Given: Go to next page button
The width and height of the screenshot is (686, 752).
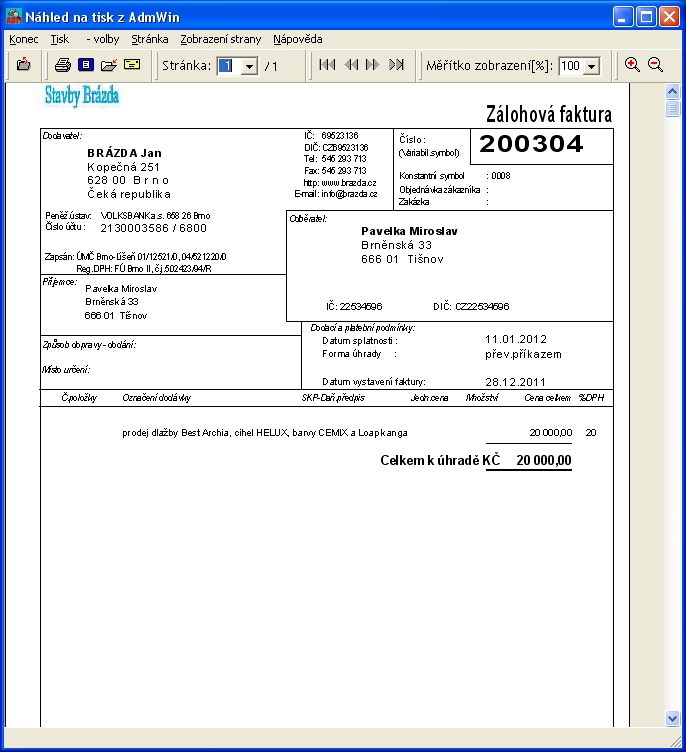Looking at the screenshot, I should (x=373, y=65).
